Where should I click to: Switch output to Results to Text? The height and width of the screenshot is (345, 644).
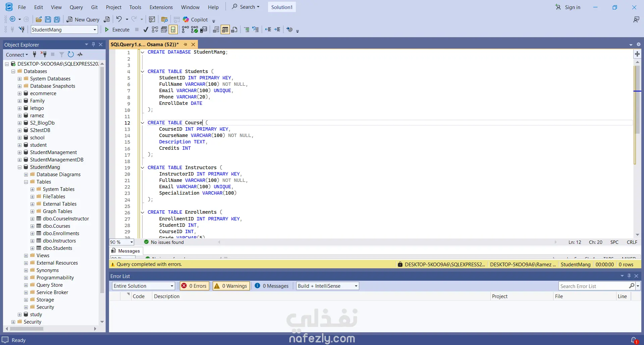pos(216,29)
